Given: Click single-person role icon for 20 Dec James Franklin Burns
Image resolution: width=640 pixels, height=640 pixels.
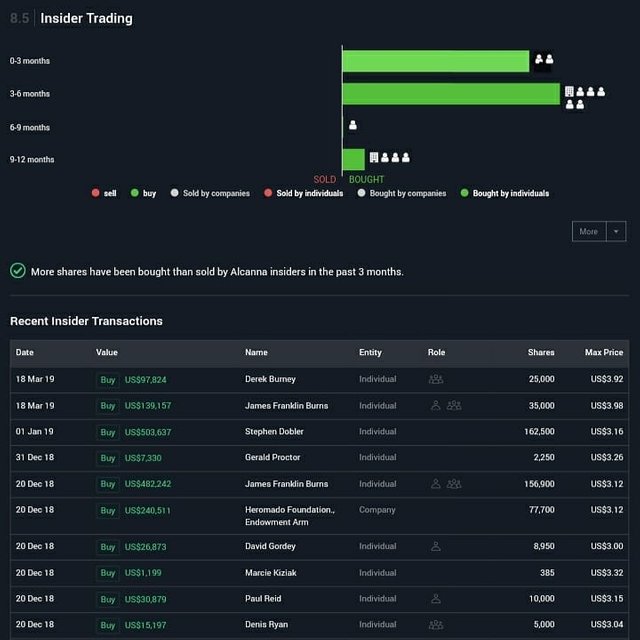Looking at the screenshot, I should tap(436, 484).
